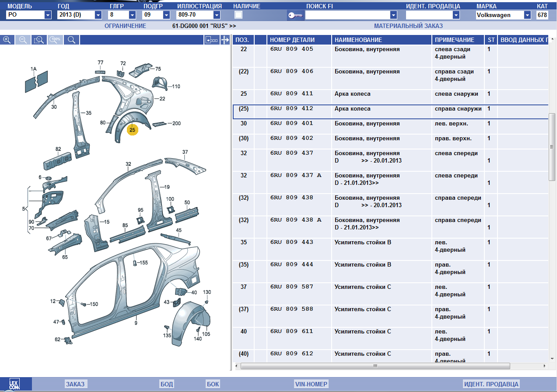The image size is (557, 392).
Task: Toggle the НАЛИЧИЕ checkbox
Action: (x=238, y=15)
